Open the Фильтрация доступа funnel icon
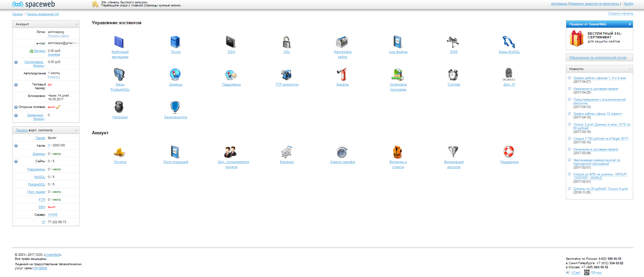Image resolution: width=644 pixels, height=277 pixels. [x=453, y=152]
